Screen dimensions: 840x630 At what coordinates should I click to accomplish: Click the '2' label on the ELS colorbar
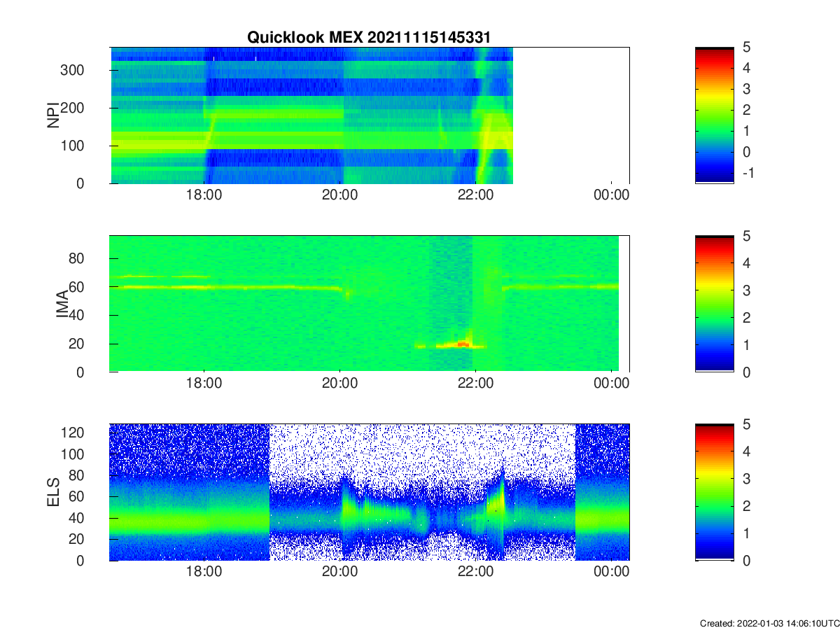pyautogui.click(x=746, y=506)
